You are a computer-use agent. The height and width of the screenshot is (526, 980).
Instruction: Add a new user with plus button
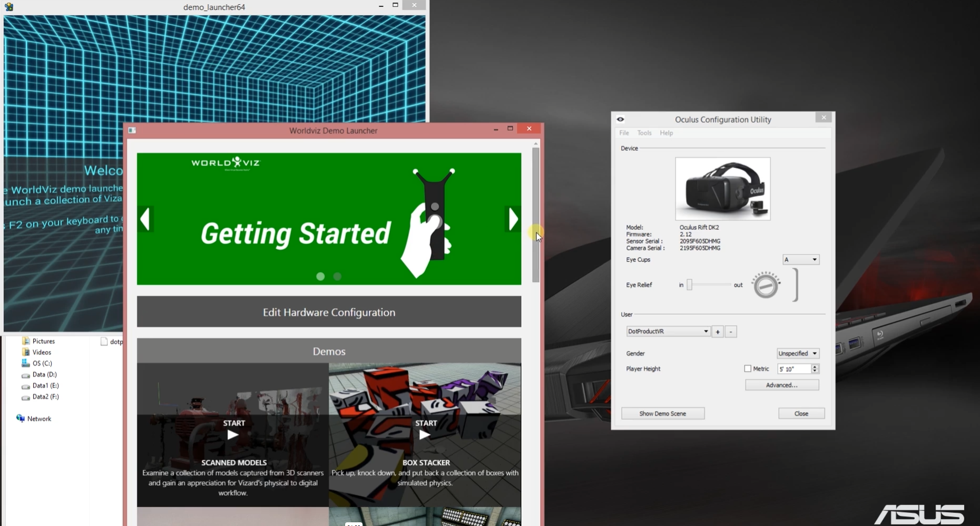point(718,332)
